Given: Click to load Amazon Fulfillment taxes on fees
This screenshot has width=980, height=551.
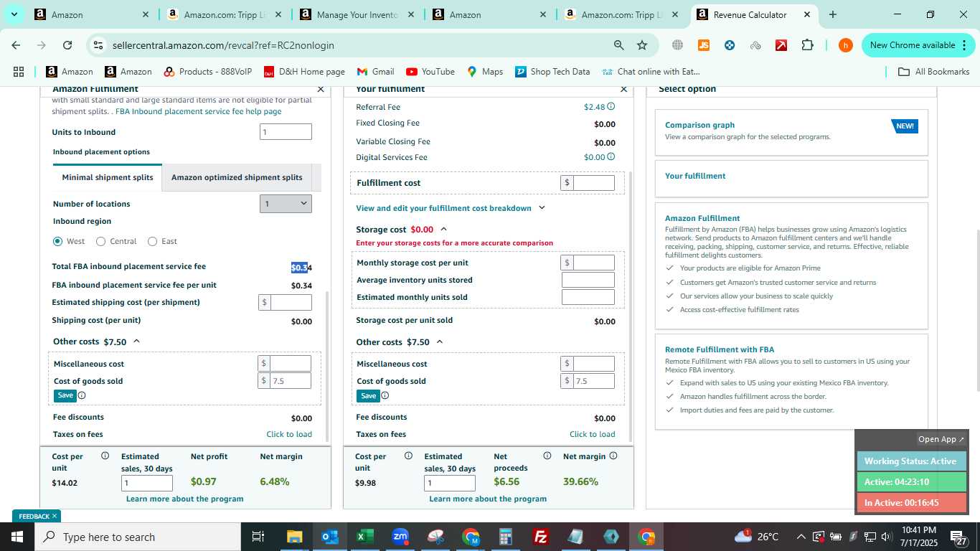Looking at the screenshot, I should [289, 434].
